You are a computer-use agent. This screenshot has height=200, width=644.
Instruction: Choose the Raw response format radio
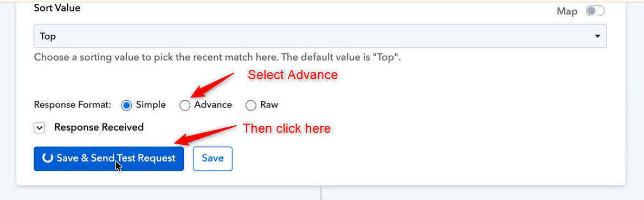coord(251,105)
